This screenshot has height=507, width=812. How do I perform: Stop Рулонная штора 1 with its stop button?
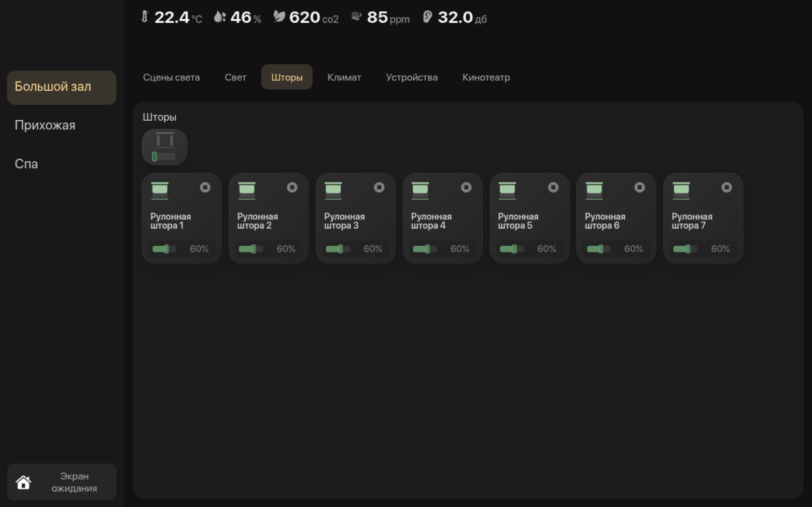(205, 187)
